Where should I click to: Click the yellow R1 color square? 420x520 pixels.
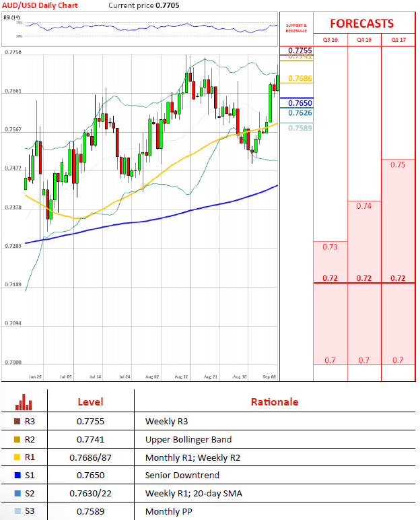point(16,458)
